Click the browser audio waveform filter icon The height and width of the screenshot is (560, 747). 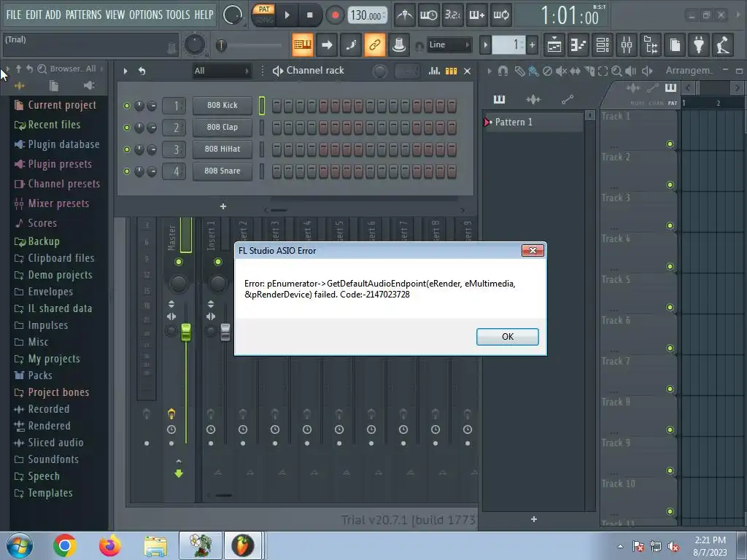[x=19, y=86]
